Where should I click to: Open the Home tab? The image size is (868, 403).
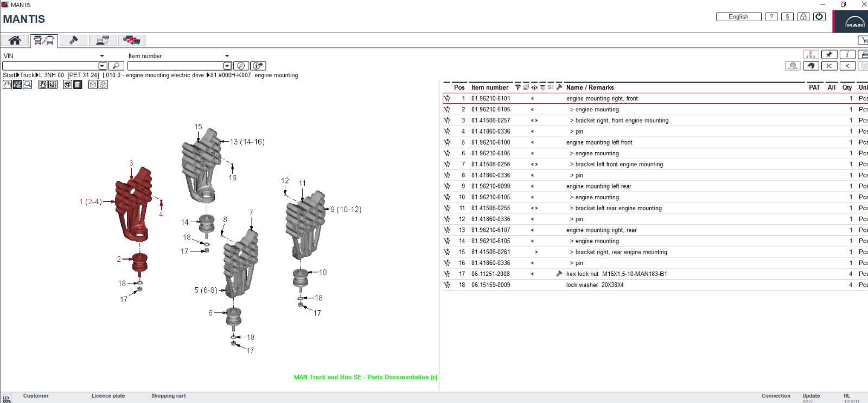15,40
